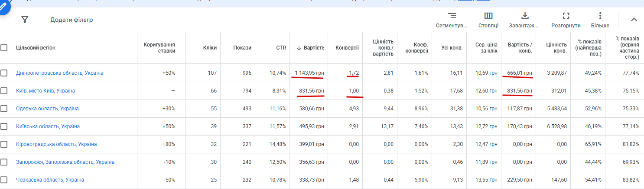Screen dimensions: 644x189
Task: Click the Додати фільтр field
Action: [72, 20]
